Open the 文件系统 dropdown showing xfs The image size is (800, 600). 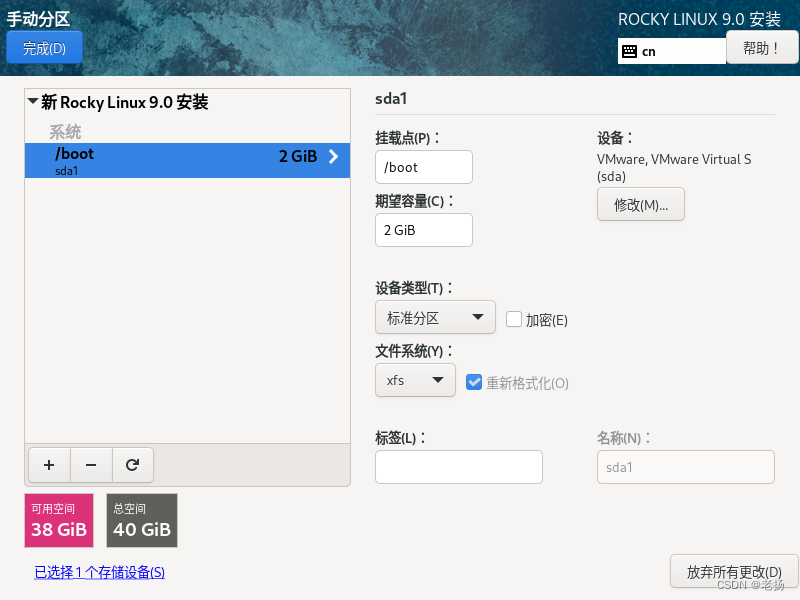pos(415,380)
